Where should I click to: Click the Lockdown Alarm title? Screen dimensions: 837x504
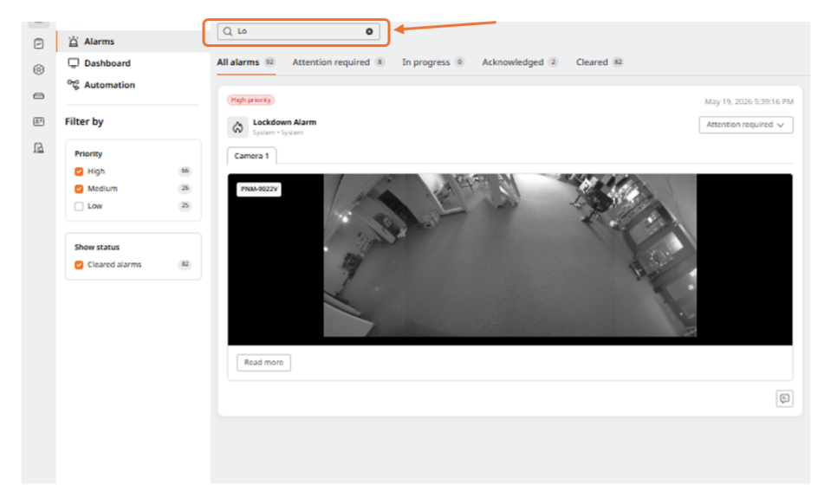tap(284, 122)
